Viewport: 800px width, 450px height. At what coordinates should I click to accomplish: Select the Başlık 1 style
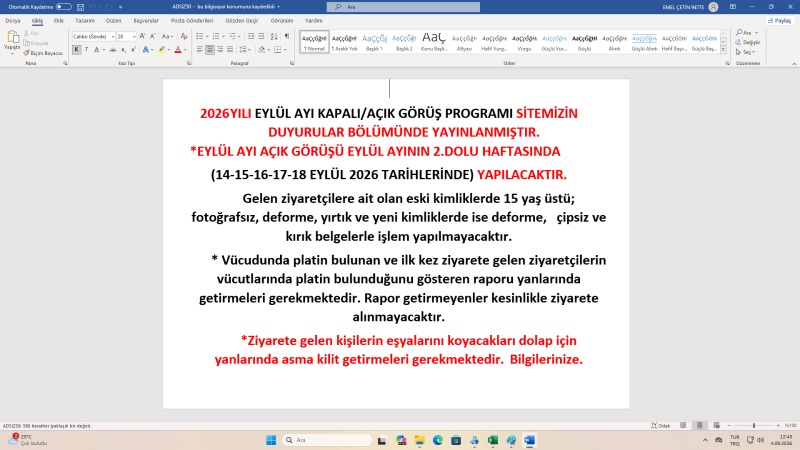click(x=374, y=42)
